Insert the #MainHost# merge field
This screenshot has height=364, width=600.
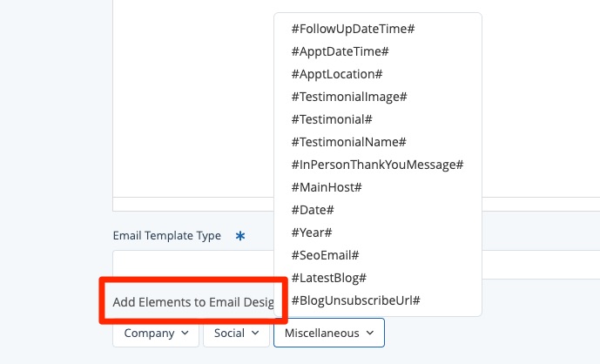click(x=326, y=187)
